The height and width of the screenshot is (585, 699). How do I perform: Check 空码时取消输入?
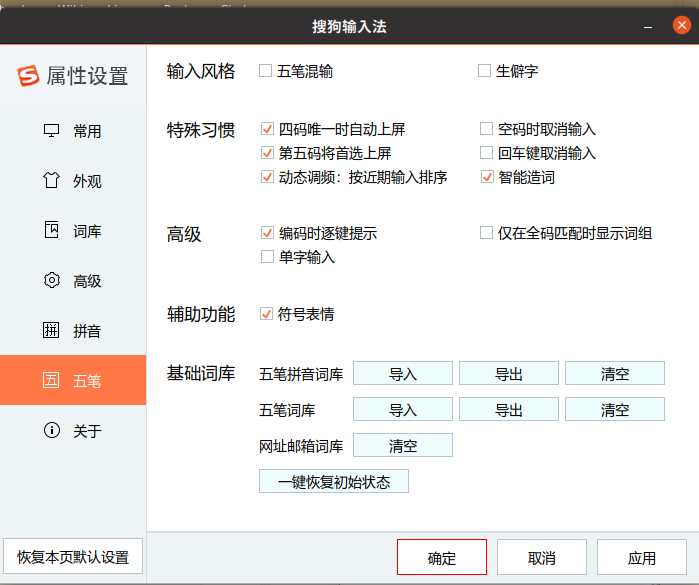[486, 129]
